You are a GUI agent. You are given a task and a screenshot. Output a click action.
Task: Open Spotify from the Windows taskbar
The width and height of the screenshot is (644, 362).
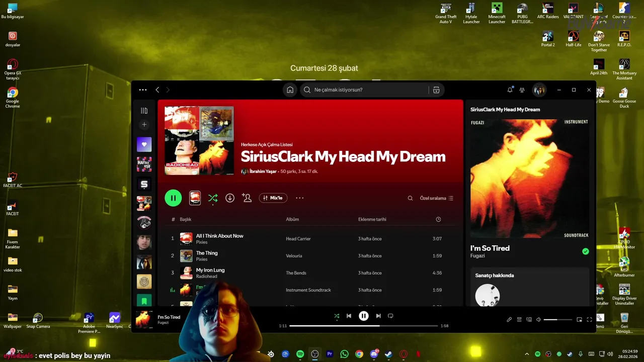point(300,354)
